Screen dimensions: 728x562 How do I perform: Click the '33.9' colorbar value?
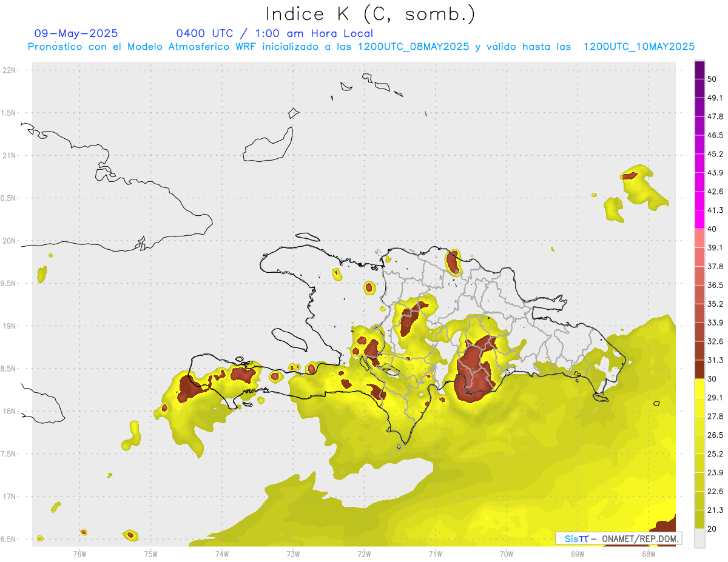(715, 323)
